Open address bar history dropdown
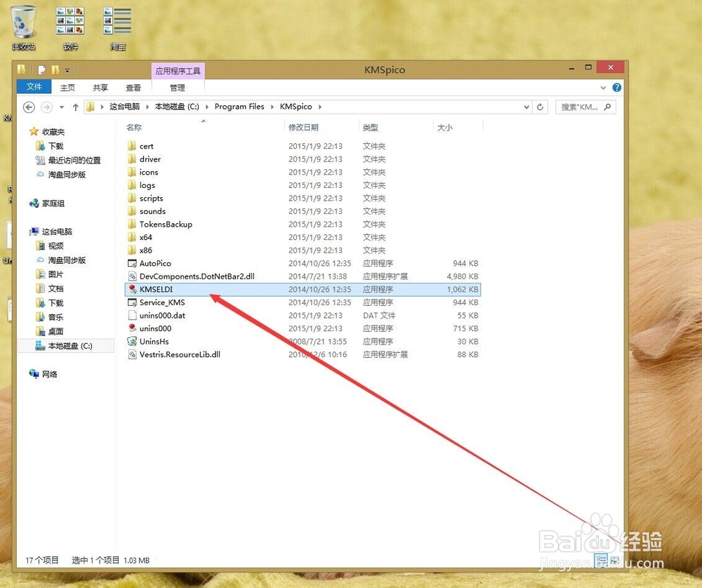The image size is (702, 588). pos(526,107)
